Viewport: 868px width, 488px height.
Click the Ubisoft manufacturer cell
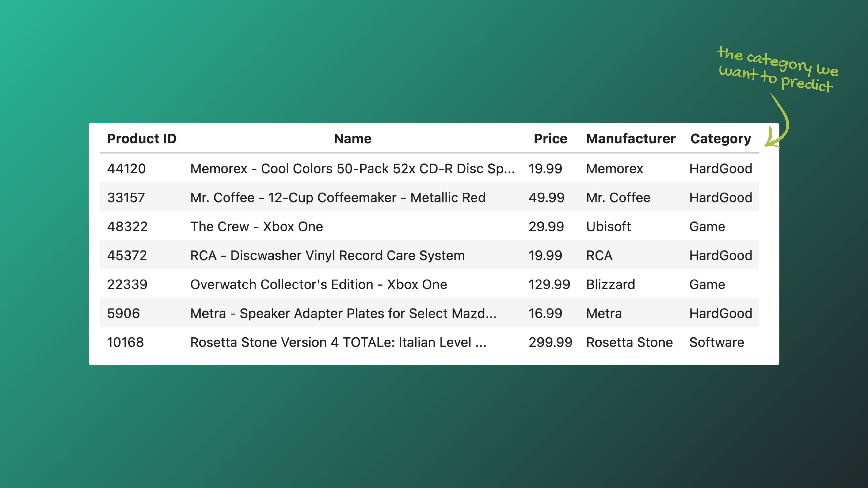pyautogui.click(x=608, y=226)
